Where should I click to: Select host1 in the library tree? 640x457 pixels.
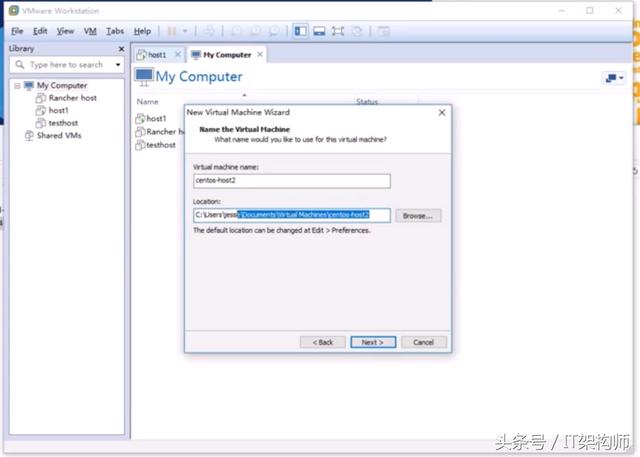pos(59,111)
